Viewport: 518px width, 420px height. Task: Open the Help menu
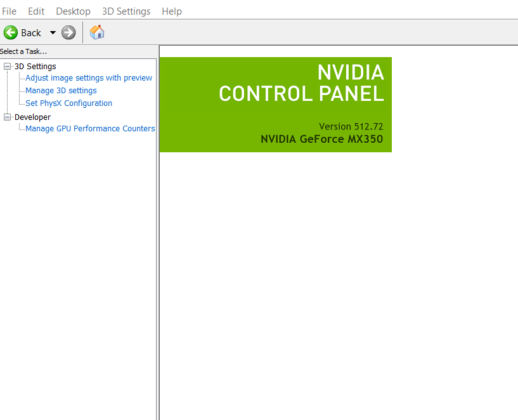pyautogui.click(x=172, y=11)
